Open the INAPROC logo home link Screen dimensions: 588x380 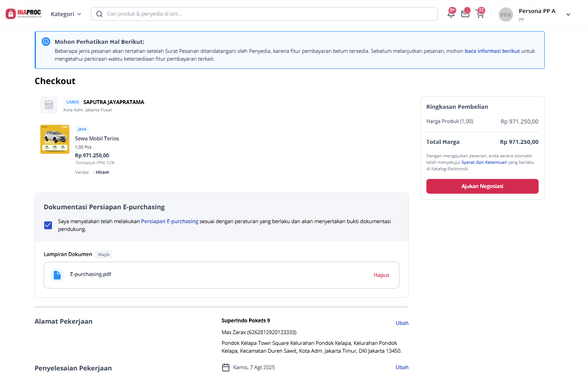[x=24, y=14]
